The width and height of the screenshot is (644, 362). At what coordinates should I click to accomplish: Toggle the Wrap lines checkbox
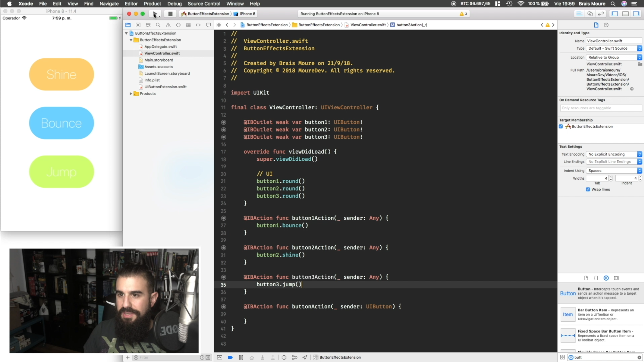[x=588, y=189]
